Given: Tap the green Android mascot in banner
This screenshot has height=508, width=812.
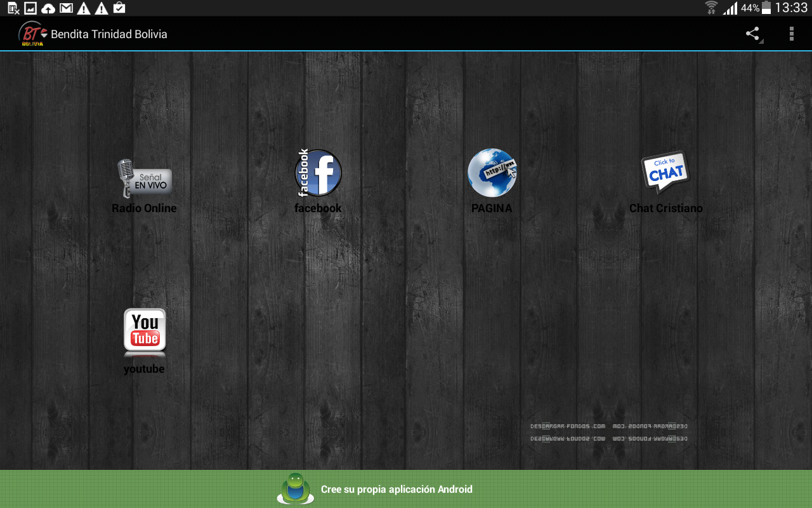Looking at the screenshot, I should point(296,489).
